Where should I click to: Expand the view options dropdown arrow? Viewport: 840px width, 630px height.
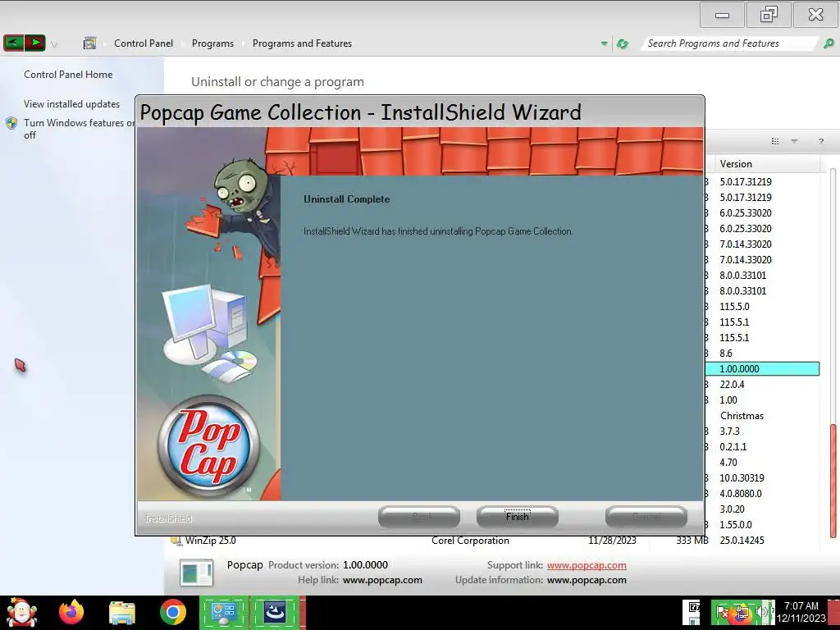point(794,141)
